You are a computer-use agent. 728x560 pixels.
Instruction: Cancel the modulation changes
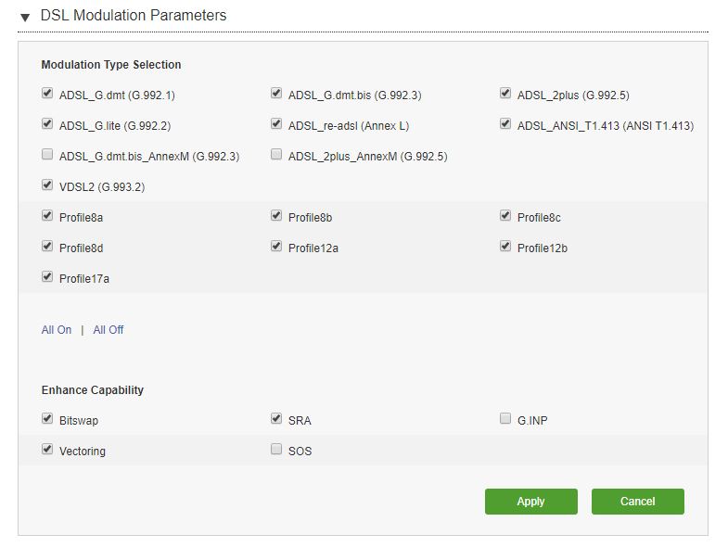coord(637,502)
